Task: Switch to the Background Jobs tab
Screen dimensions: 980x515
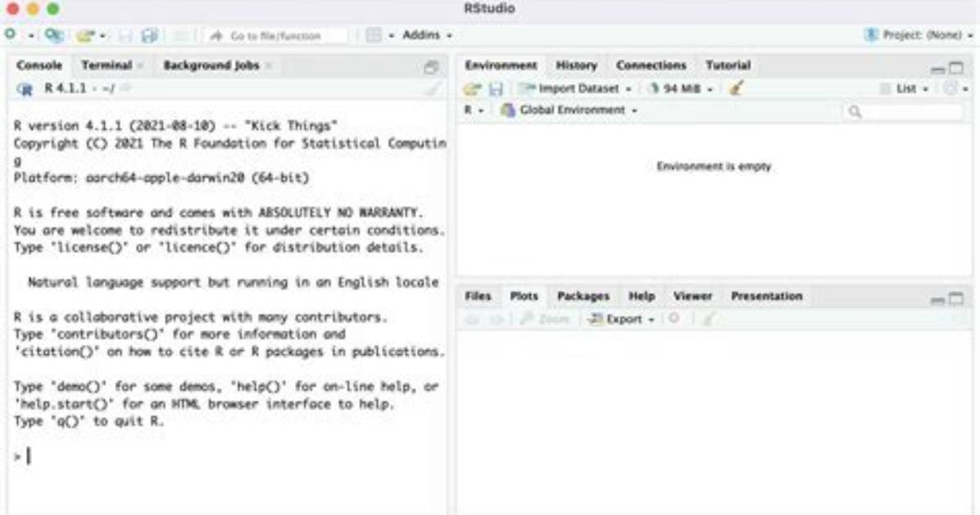Action: pos(211,65)
